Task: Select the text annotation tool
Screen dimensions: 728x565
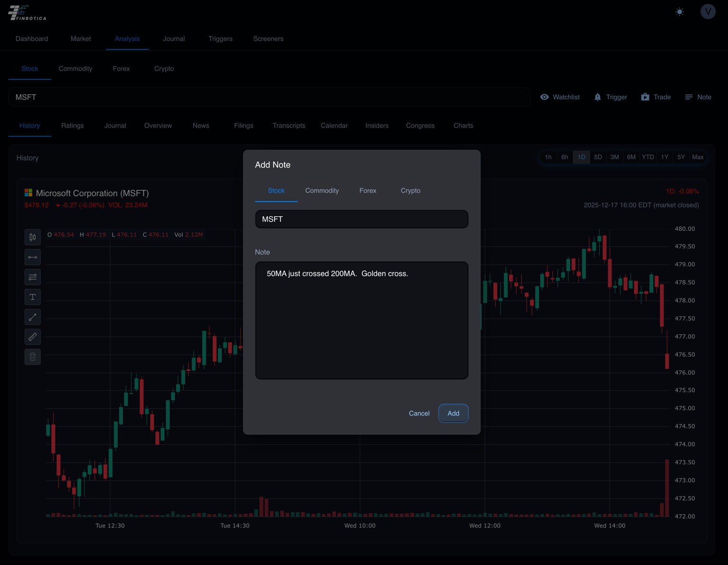Action: 32,297
